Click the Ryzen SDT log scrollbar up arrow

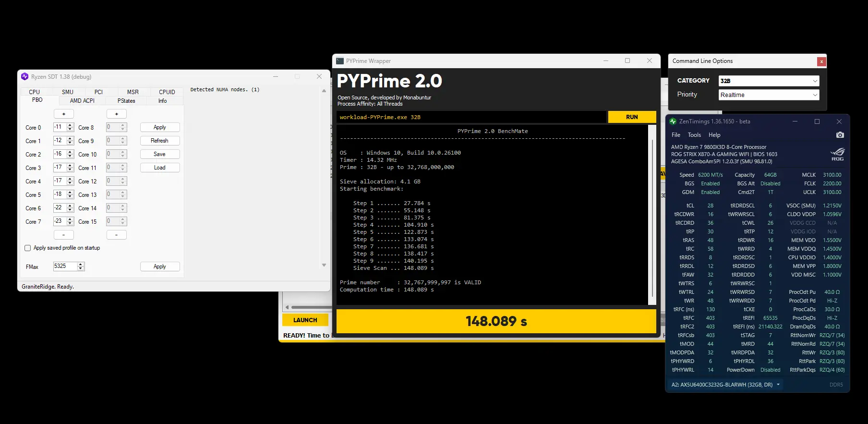pyautogui.click(x=324, y=91)
